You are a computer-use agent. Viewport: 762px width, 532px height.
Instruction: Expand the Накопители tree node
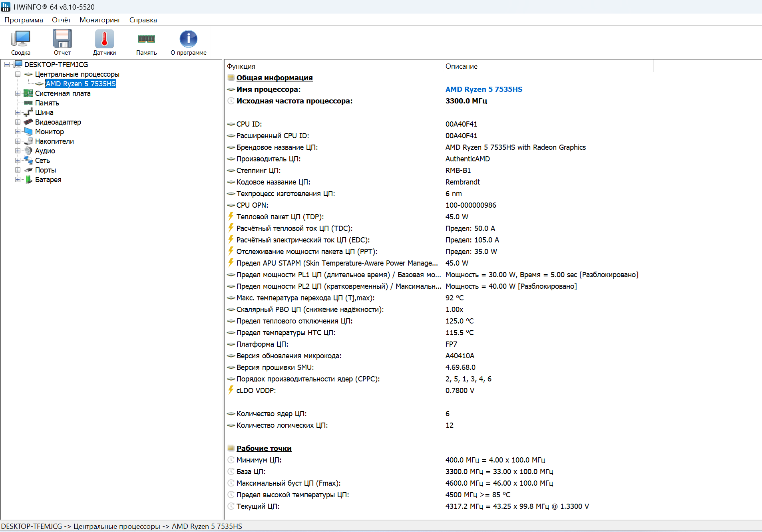point(18,141)
